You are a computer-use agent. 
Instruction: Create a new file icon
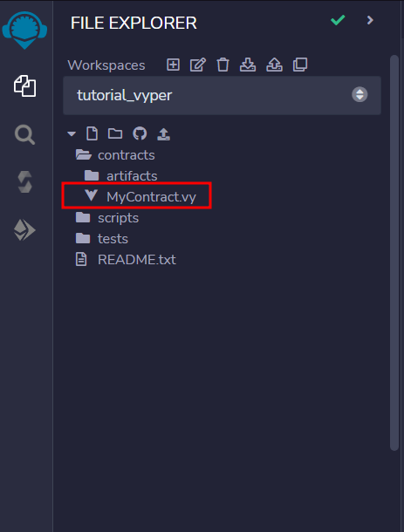(92, 133)
